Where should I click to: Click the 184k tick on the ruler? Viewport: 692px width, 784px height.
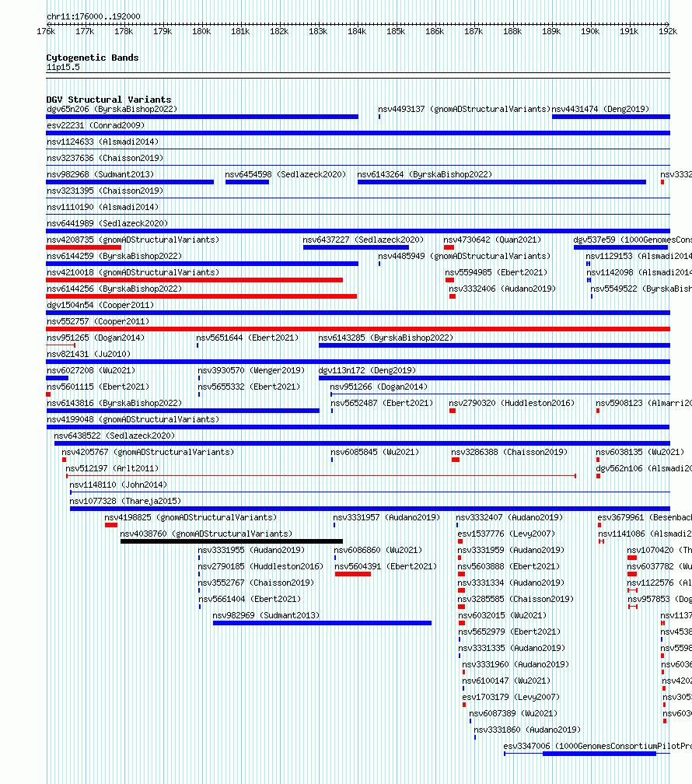tap(357, 31)
